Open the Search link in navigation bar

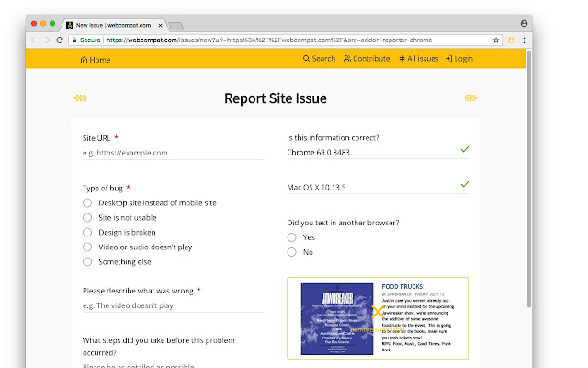click(x=319, y=59)
